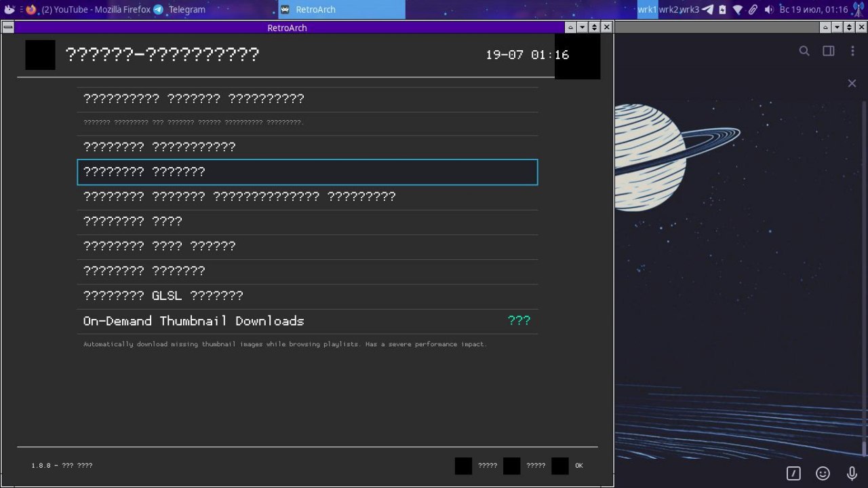This screenshot has height=488, width=868.
Task: Open the volume speaker tray icon
Action: [x=769, y=10]
